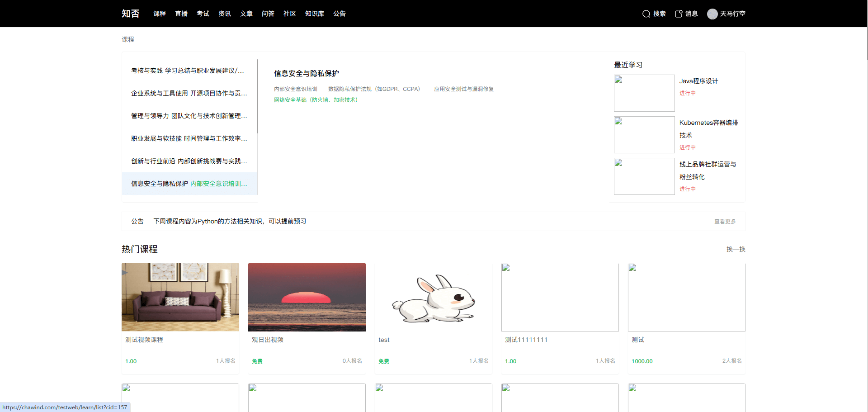
Task: Open the rabbit image of the test course
Action: click(433, 297)
